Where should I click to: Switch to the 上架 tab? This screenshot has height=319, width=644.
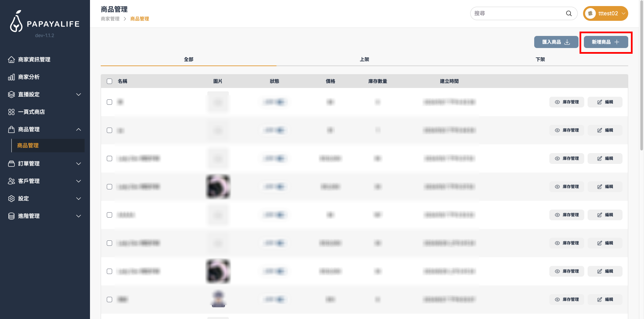[x=364, y=59]
